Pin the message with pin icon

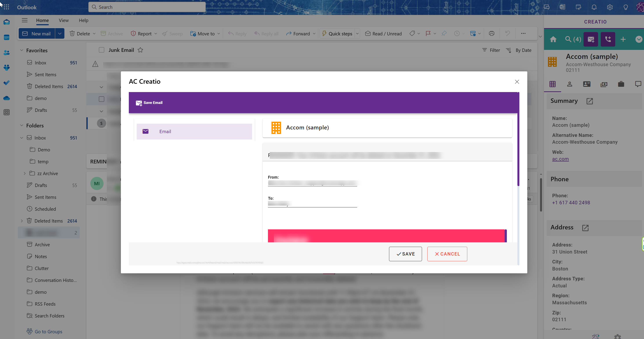(x=444, y=33)
